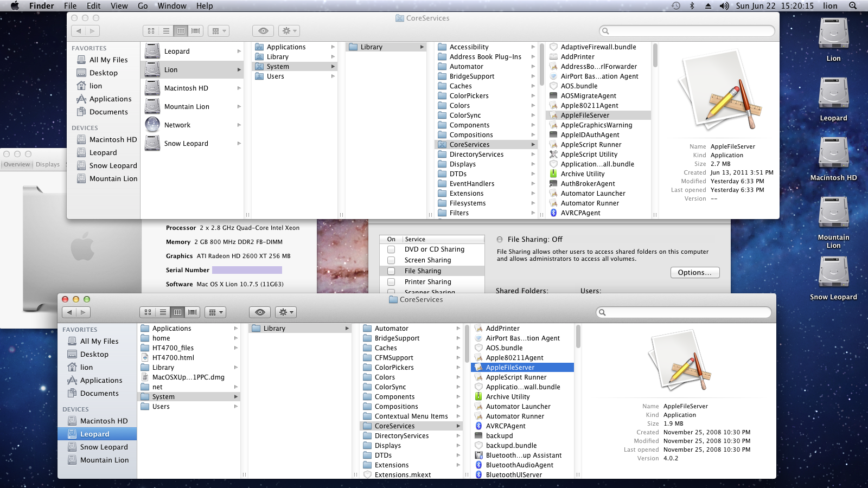Select MacOSXUp...1PPC.dmg in bottom window
This screenshot has width=868, height=488.
click(x=189, y=377)
